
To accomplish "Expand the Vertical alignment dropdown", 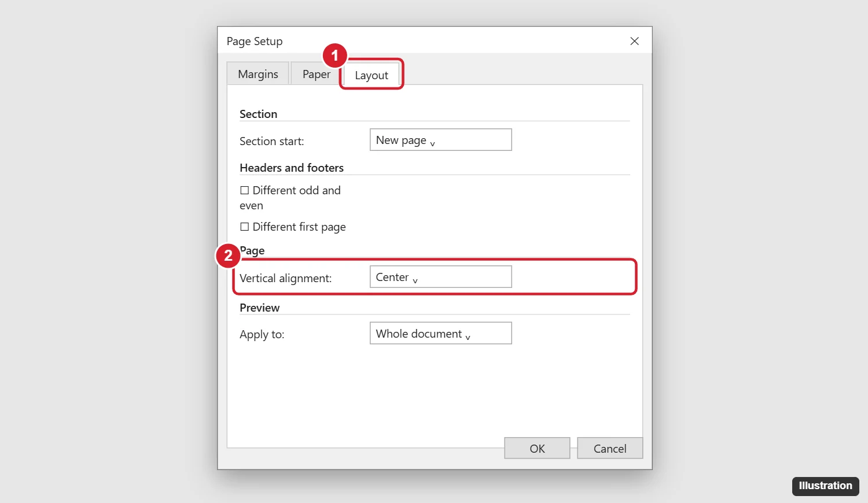I will click(x=440, y=277).
